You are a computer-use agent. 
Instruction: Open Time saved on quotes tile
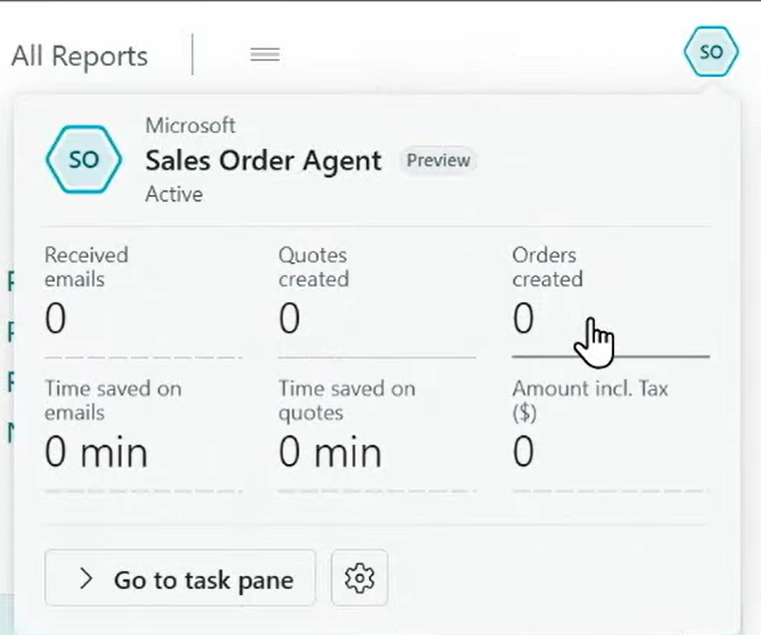377,434
